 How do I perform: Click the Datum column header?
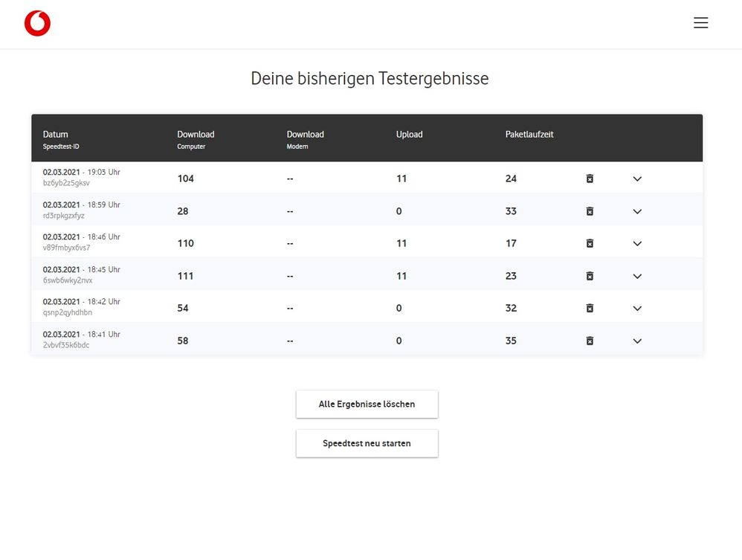[x=56, y=135]
